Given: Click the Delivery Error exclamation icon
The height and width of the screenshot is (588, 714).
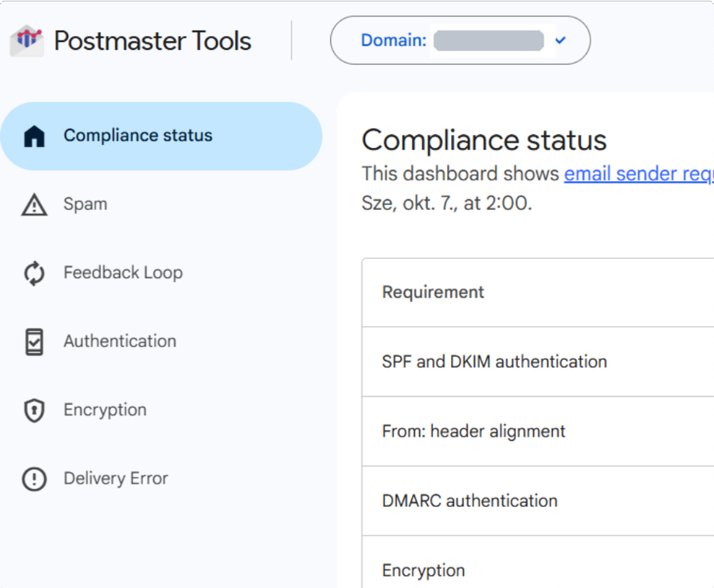Looking at the screenshot, I should coord(34,479).
